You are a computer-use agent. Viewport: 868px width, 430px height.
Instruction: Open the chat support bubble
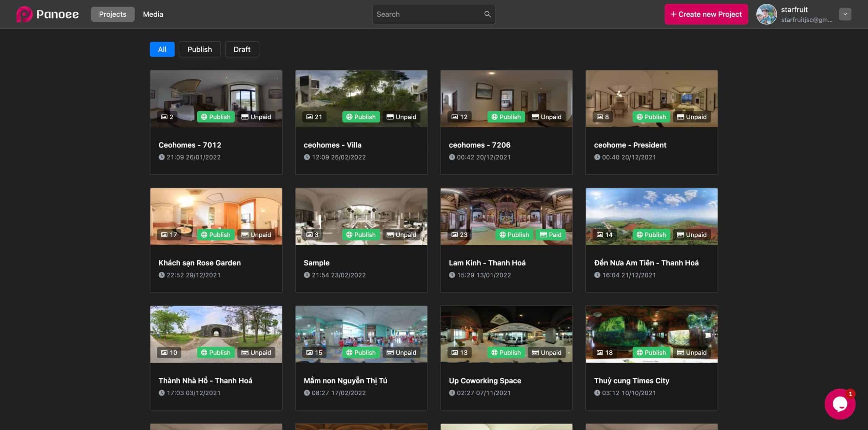[x=840, y=404]
